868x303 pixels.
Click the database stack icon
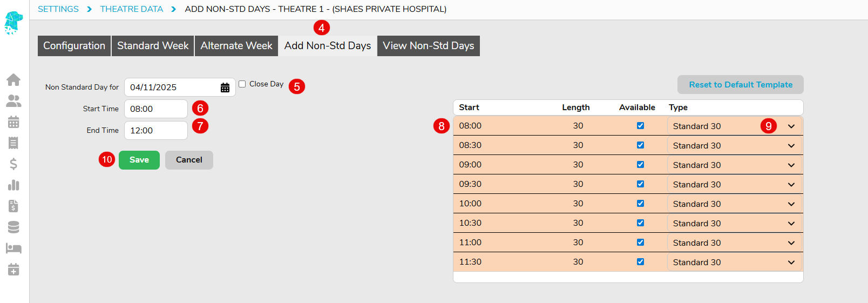(x=13, y=227)
